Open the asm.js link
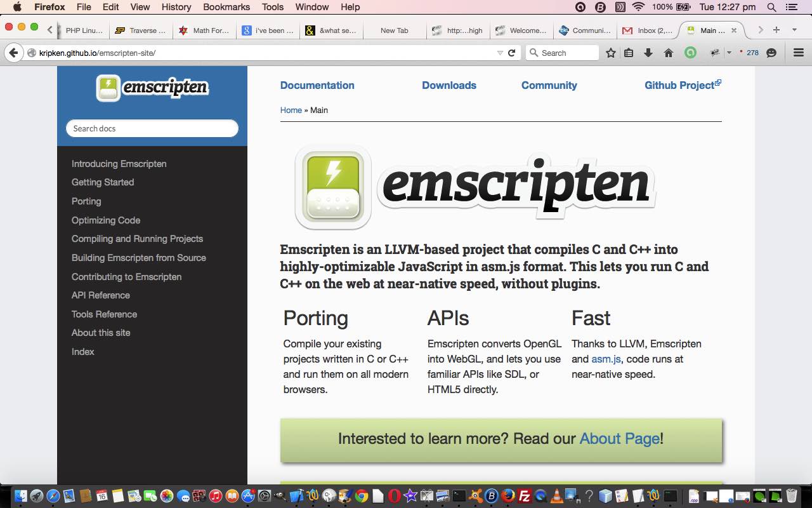Viewport: 812px width, 508px height. [x=606, y=359]
